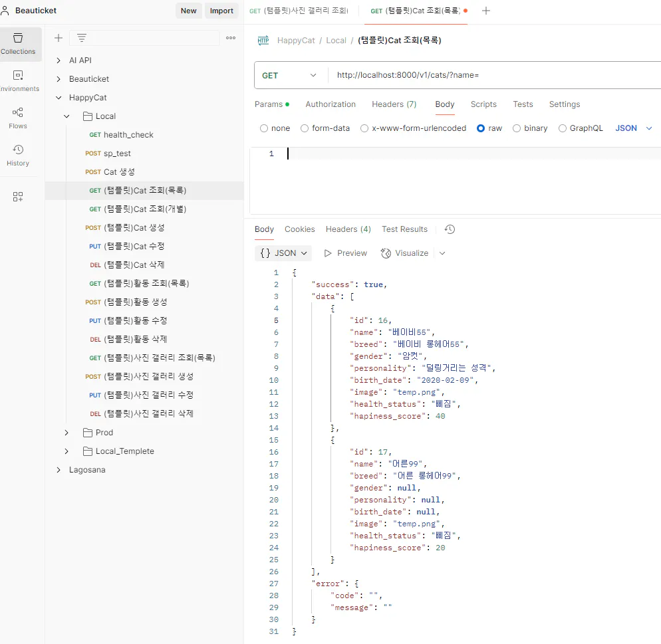Click the plus icon to create a collection
This screenshot has height=644, width=661.
click(58, 38)
